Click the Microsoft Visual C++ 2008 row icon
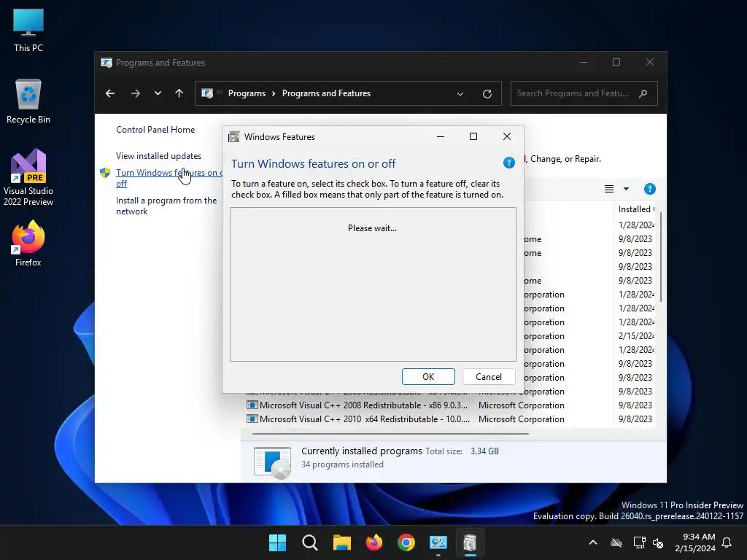Viewport: 747px width, 560px height. [252, 405]
